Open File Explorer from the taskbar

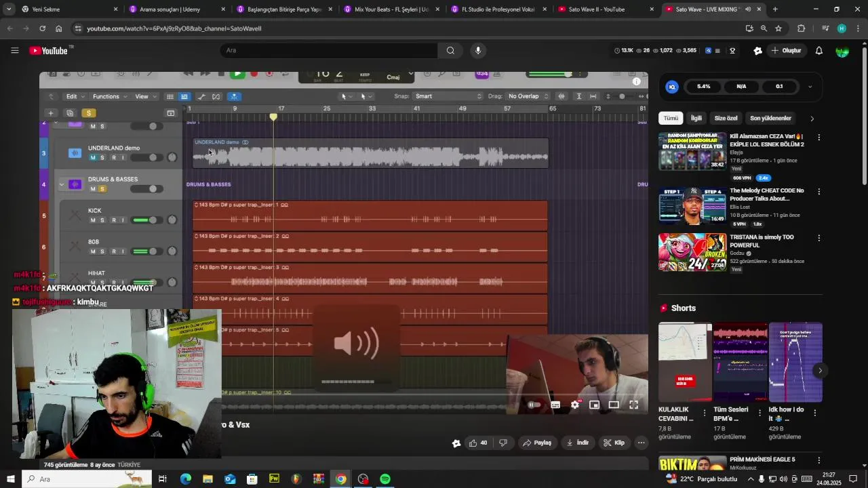208,479
